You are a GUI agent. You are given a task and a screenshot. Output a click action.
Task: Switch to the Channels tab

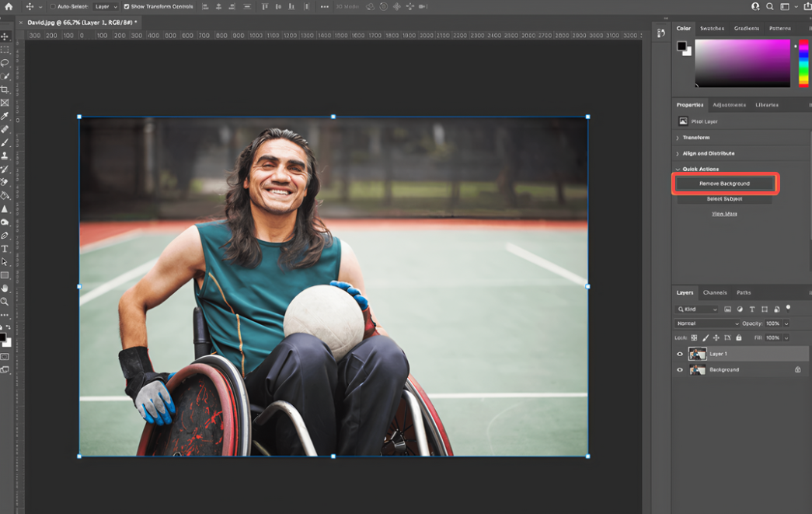click(x=715, y=293)
